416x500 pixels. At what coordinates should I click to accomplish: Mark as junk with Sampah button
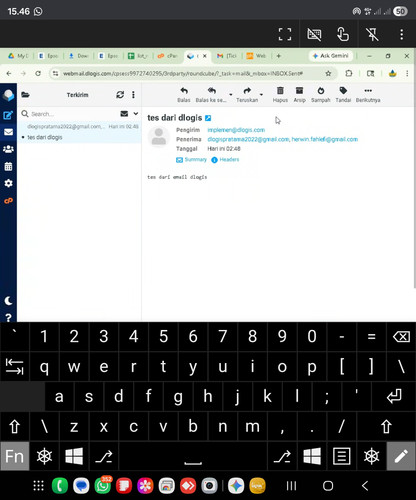tap(321, 95)
